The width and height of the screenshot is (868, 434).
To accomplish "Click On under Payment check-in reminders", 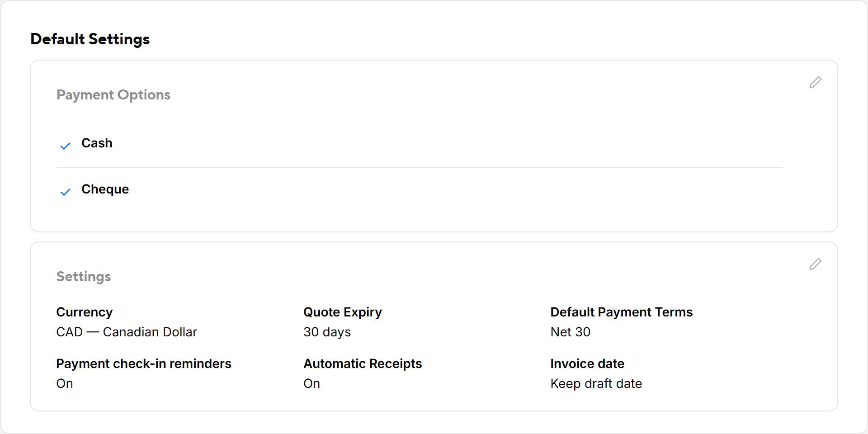I will tap(65, 383).
